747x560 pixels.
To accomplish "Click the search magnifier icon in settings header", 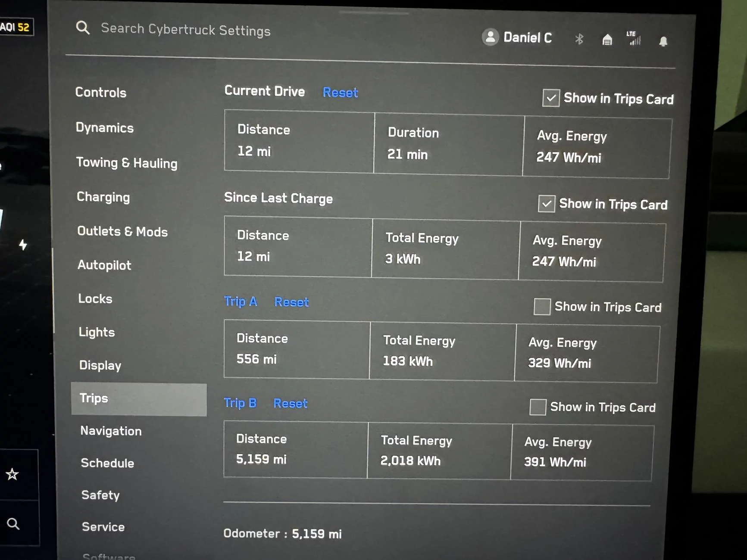I will click(83, 28).
